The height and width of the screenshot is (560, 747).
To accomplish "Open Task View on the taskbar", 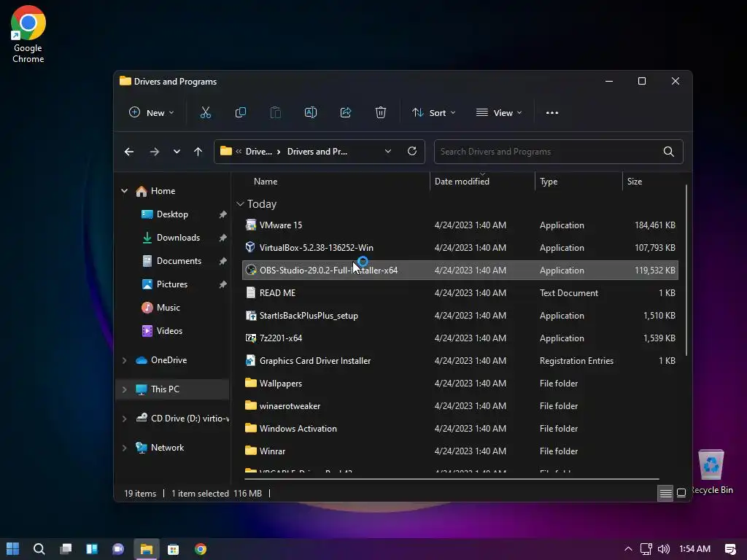I will (x=66, y=549).
